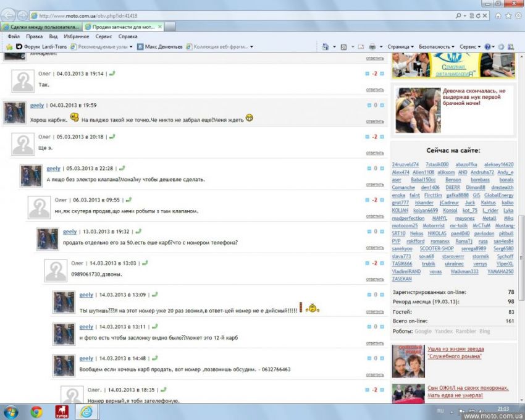Image resolution: width=525 pixels, height=420 pixels.
Task: Open the Макс Дементьев favorites link
Action: click(160, 47)
